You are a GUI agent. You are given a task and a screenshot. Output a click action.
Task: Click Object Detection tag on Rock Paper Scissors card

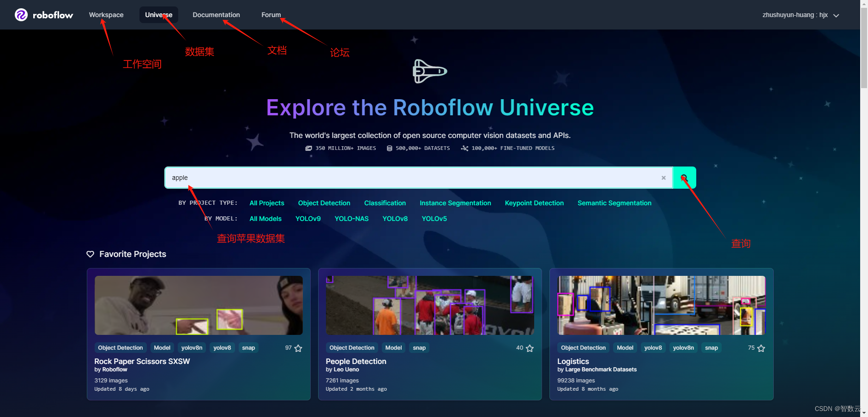point(121,348)
